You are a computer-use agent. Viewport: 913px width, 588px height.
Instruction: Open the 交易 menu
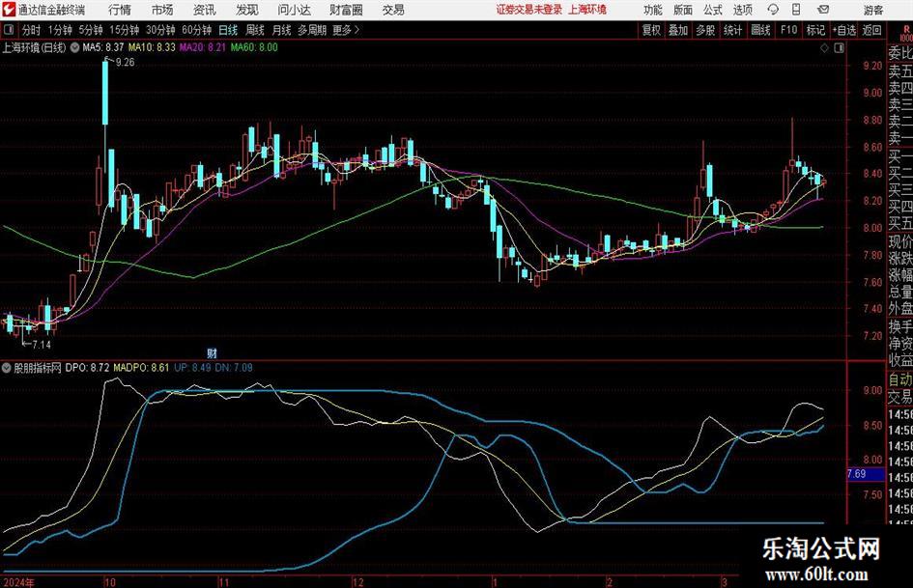393,10
